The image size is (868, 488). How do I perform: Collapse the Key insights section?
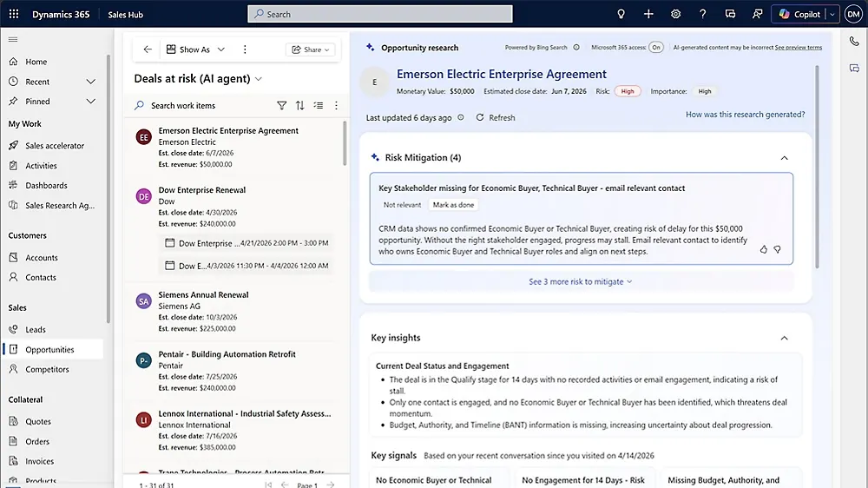[x=785, y=338]
